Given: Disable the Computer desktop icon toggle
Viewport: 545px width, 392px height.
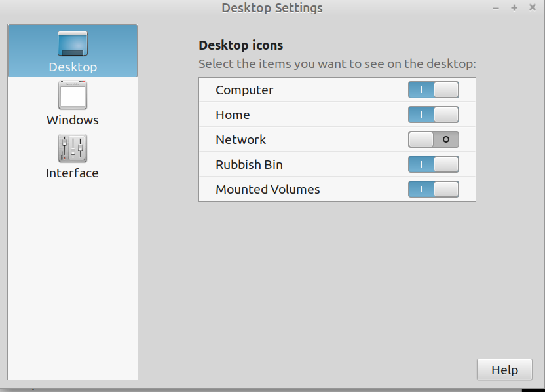Looking at the screenshot, I should coord(433,90).
